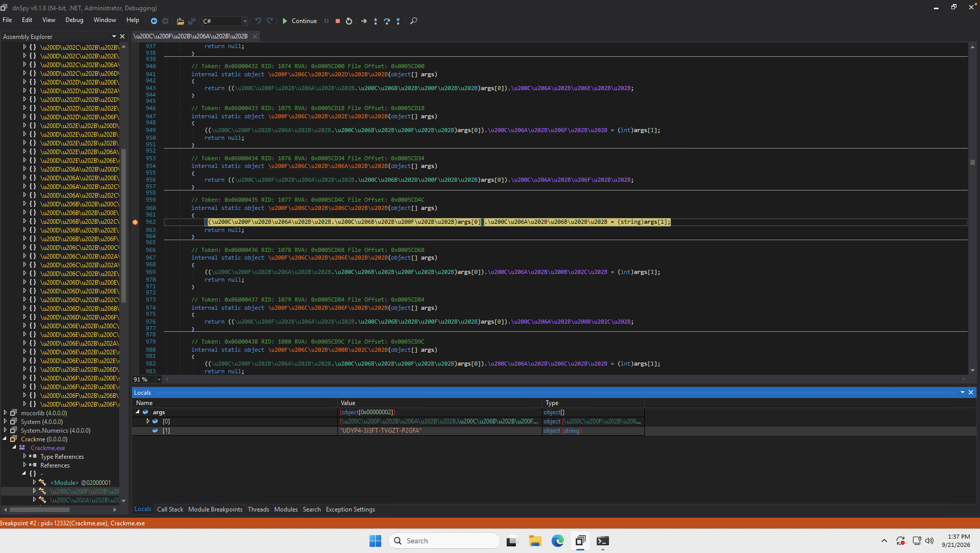Click the Step Into arrow icon

(376, 21)
